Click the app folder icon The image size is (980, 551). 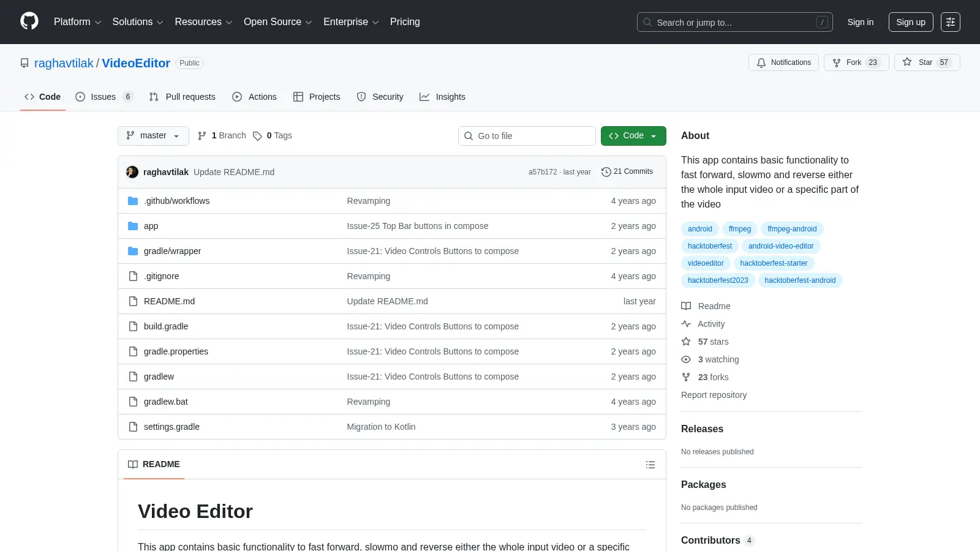(133, 226)
